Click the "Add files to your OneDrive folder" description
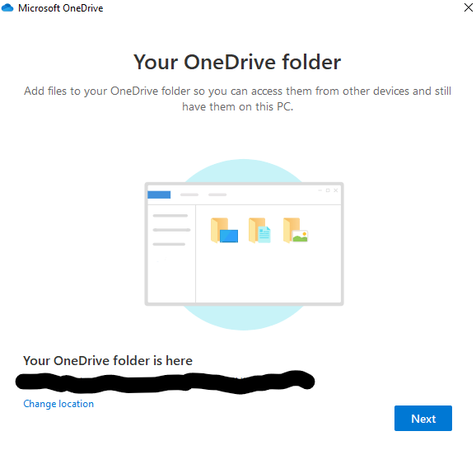The width and height of the screenshot is (476, 450). pos(238,99)
